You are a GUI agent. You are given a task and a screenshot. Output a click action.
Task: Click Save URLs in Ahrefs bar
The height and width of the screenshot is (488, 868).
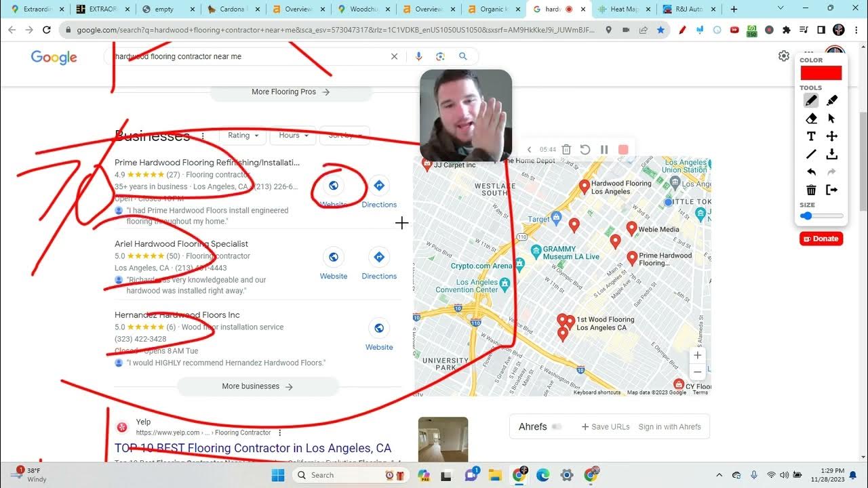[x=606, y=427]
